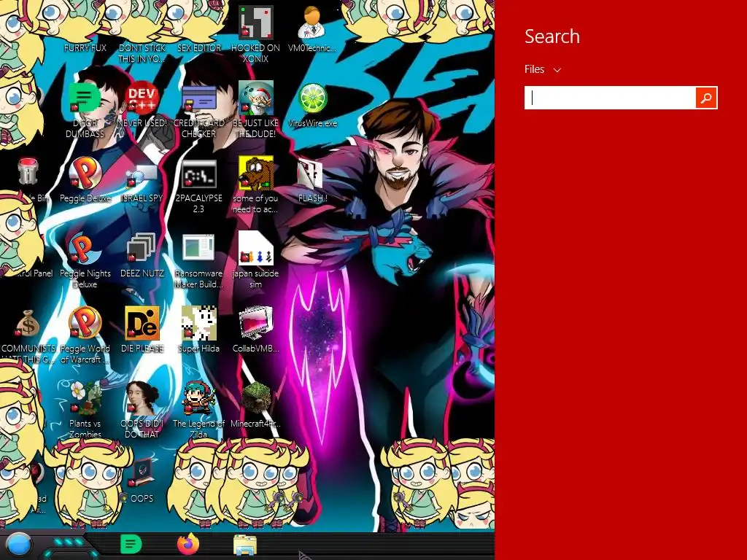Open the ISRAEL SPY icon
This screenshot has width=747, height=560.
click(142, 175)
